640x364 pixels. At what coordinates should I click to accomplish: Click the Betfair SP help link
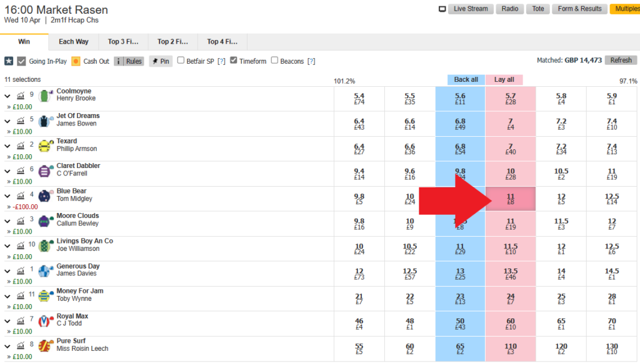tap(221, 61)
